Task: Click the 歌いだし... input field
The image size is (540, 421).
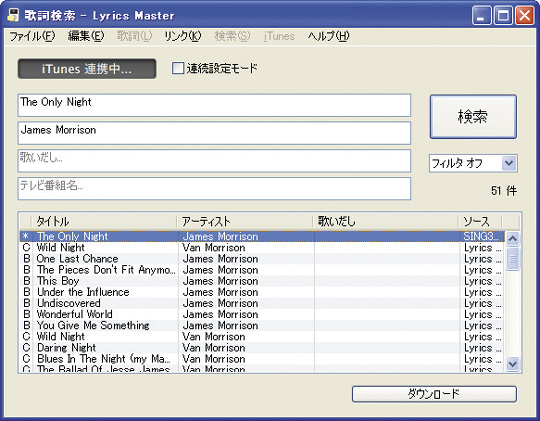Action: (214, 161)
